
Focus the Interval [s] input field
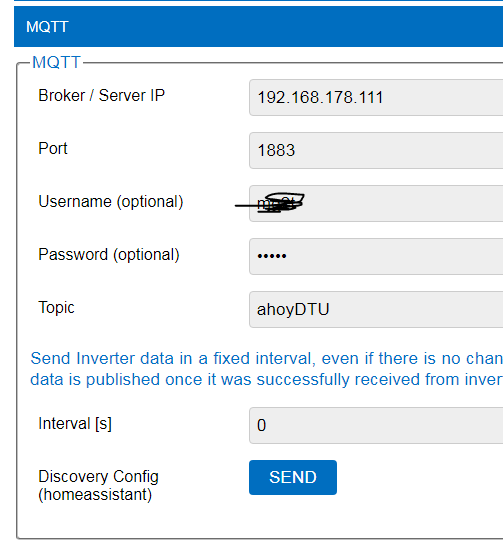point(376,425)
